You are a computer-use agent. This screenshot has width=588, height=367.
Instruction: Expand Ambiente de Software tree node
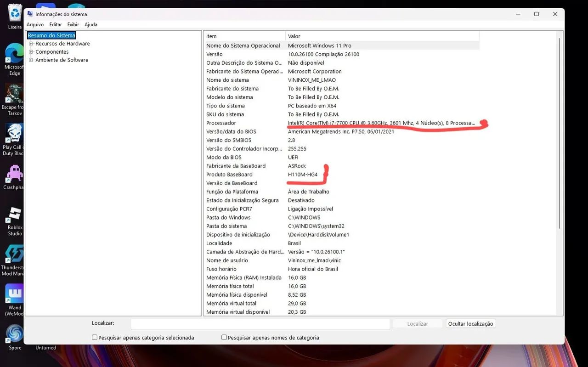31,60
